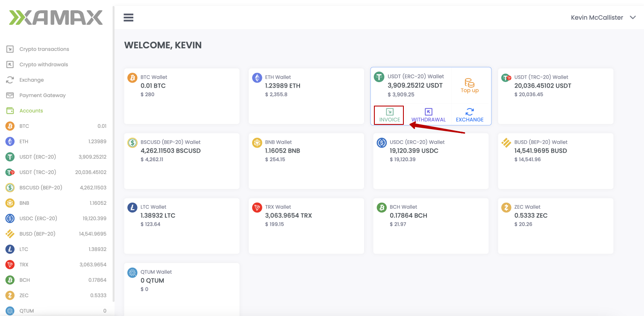
Task: Open the BCH Wallet card
Action: pos(431,226)
